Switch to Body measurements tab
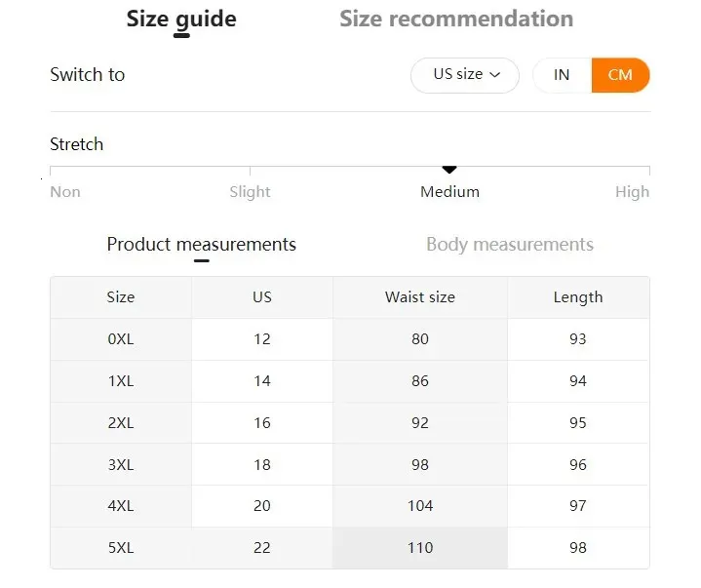 pyautogui.click(x=510, y=244)
